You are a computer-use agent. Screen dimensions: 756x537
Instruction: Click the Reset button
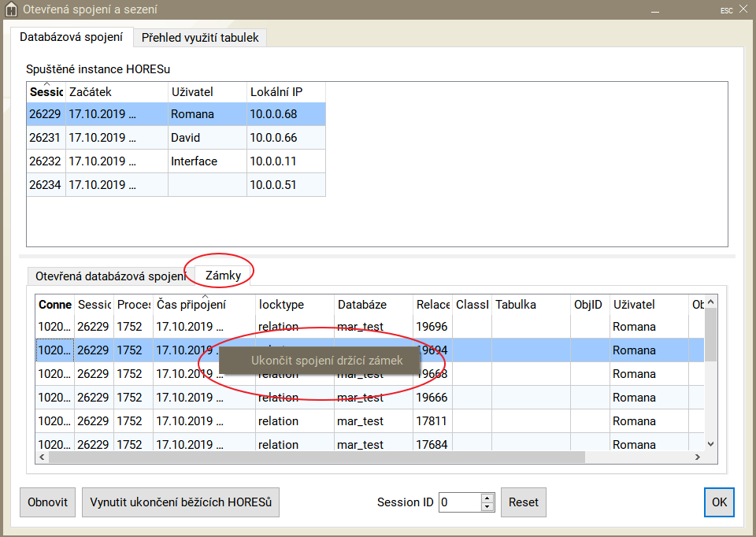point(523,502)
